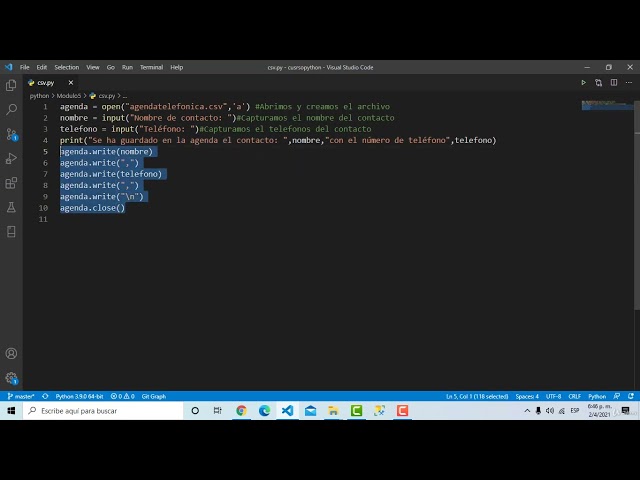Open the Testing flask view
This screenshot has height=480, width=640.
(11, 207)
